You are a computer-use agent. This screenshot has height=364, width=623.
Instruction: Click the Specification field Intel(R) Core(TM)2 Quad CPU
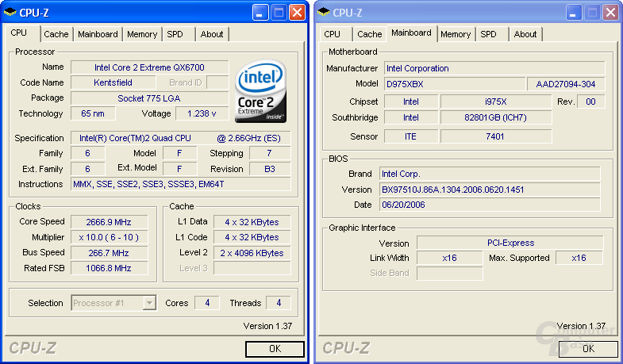click(180, 138)
